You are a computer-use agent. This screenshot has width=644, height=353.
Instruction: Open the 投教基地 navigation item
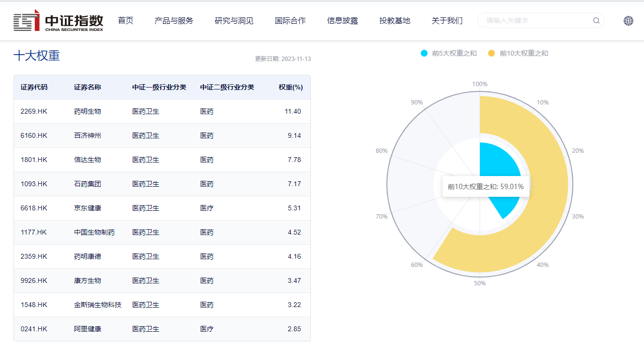(395, 21)
